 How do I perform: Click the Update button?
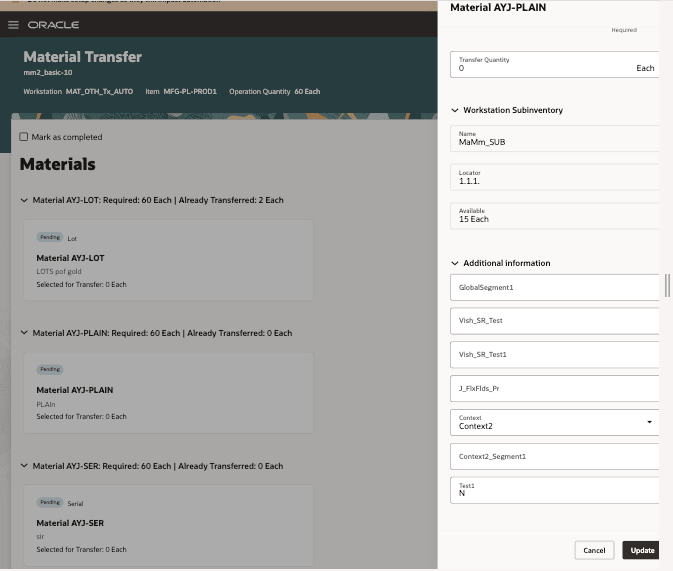point(641,550)
